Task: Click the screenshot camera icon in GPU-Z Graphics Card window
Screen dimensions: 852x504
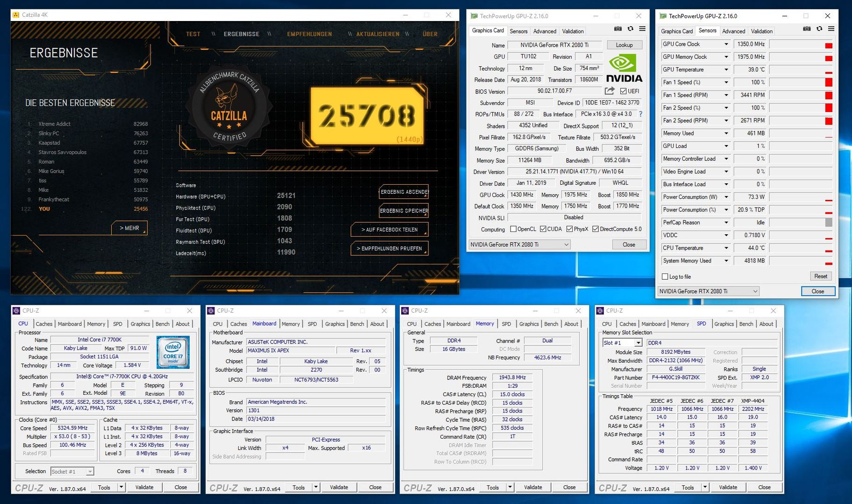Action: 618,29
